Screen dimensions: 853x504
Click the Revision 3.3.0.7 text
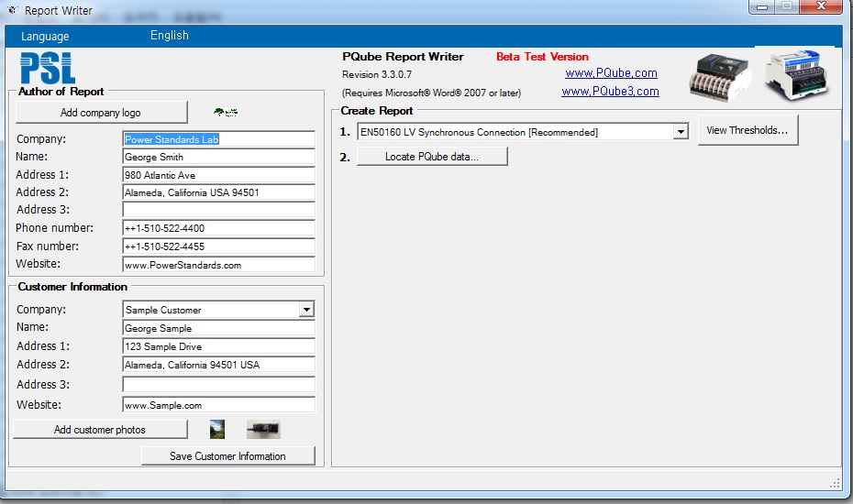point(376,74)
